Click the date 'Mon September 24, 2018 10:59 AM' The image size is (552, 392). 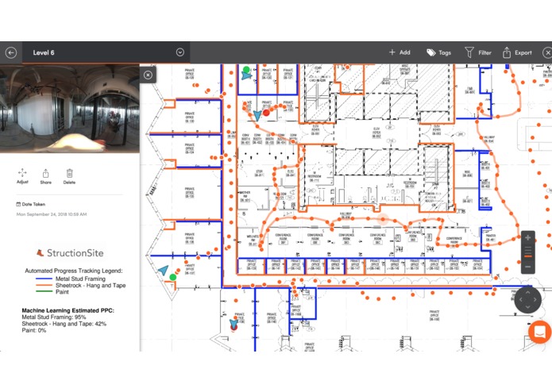point(52,214)
